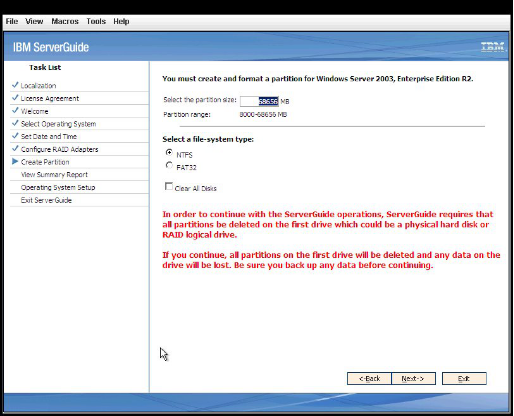
Task: Click the checkmark beside Set Date and Time
Action: point(15,135)
